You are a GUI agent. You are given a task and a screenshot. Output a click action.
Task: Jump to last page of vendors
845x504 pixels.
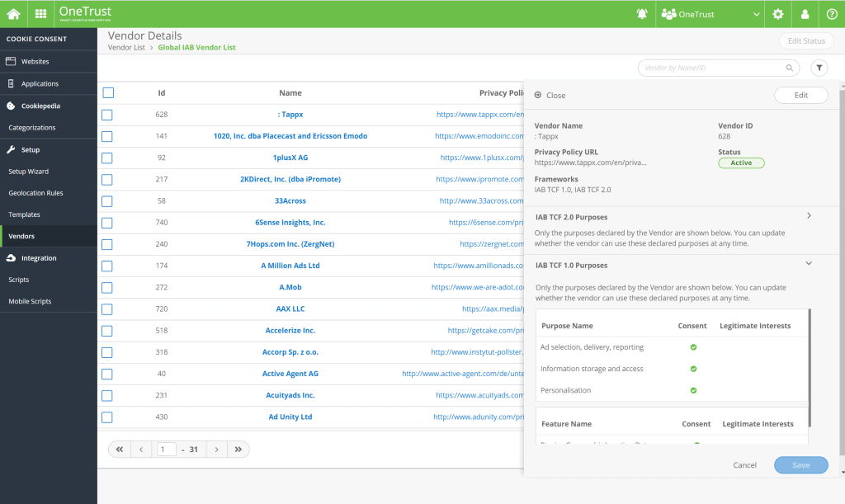[238, 449]
